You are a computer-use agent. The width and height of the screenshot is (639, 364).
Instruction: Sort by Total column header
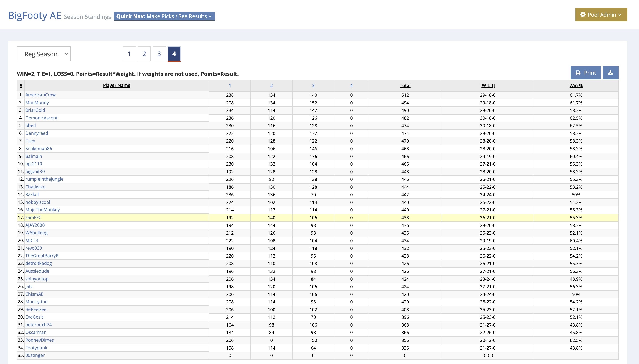(x=405, y=86)
